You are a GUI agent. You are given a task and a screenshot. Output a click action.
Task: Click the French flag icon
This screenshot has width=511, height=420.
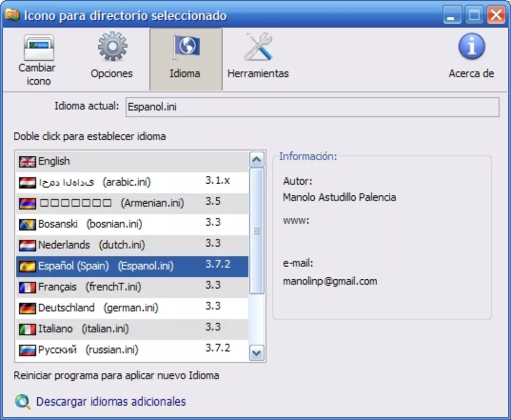27,287
